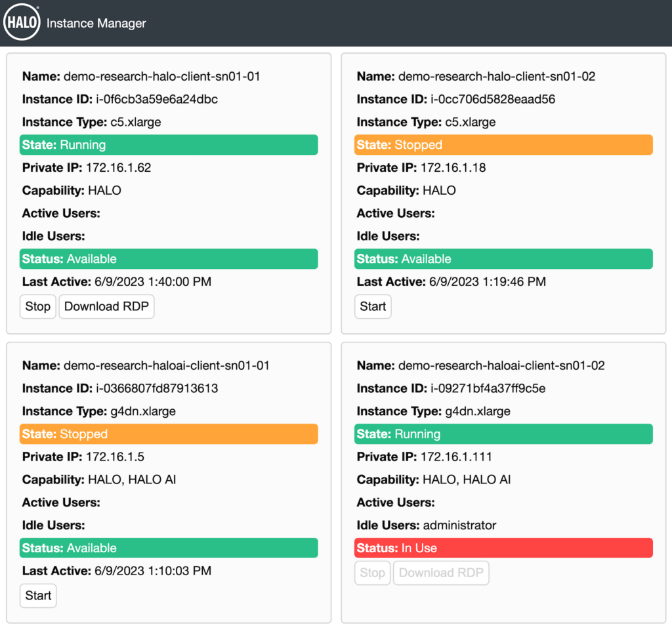Viewport: 672px width, 627px height.
Task: Click instance ID i-0cc706d5828eaad56
Action: coord(493,99)
